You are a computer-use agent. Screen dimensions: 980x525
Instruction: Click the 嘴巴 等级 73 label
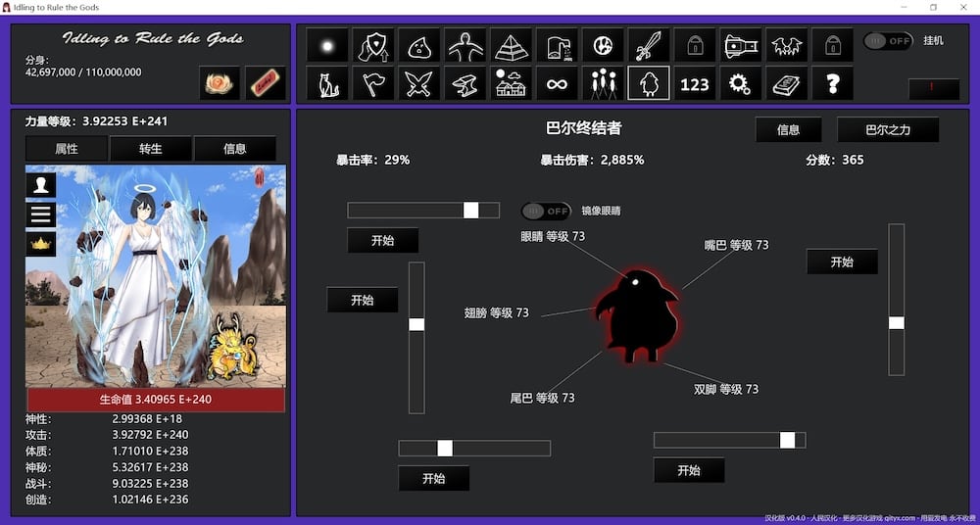736,245
